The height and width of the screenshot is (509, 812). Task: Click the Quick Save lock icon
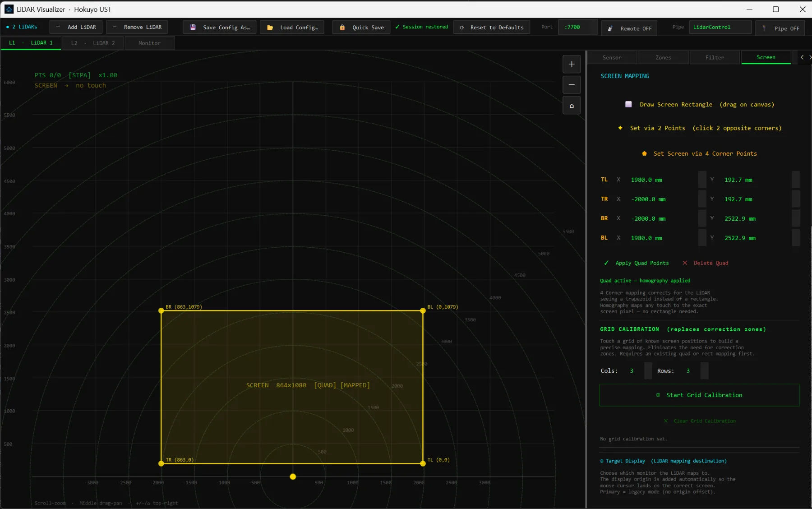(x=342, y=28)
